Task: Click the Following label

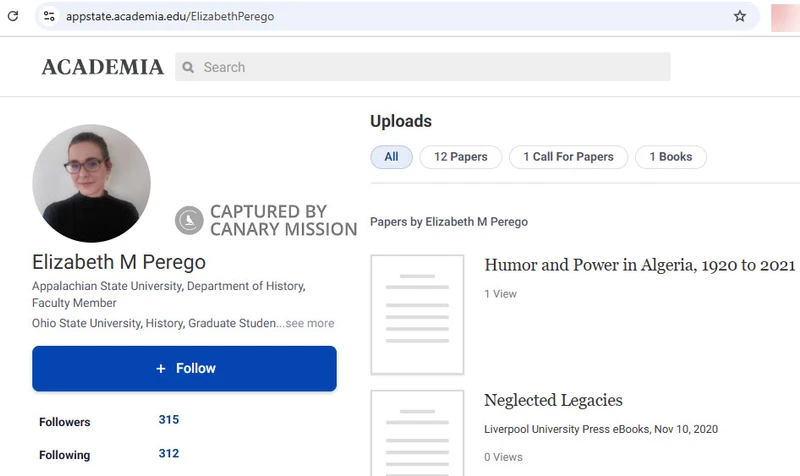Action: (65, 455)
